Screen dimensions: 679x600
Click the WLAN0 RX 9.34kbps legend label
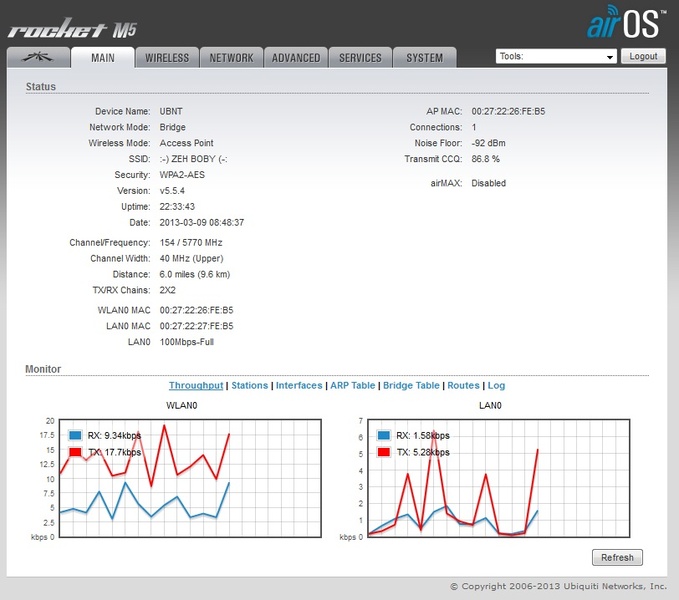(x=114, y=435)
